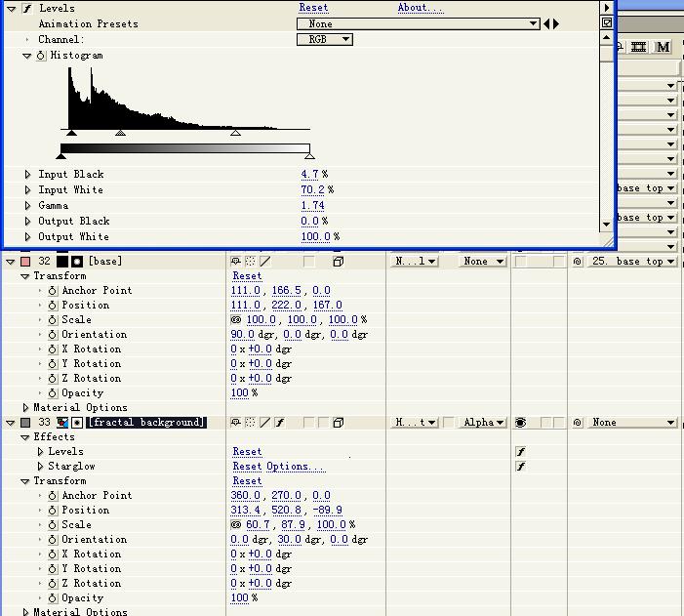Click the 3D layer cube on base layer
684x616 pixels.
click(338, 261)
